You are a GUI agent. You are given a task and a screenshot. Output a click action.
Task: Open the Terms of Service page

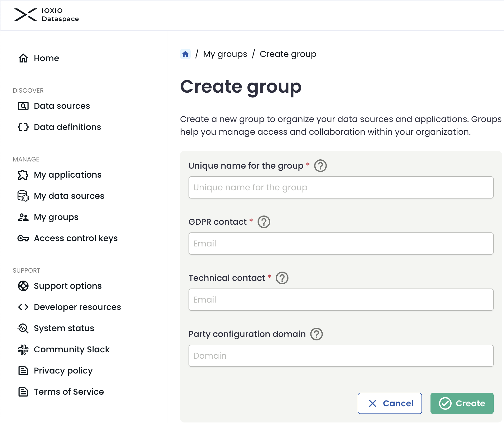click(68, 391)
